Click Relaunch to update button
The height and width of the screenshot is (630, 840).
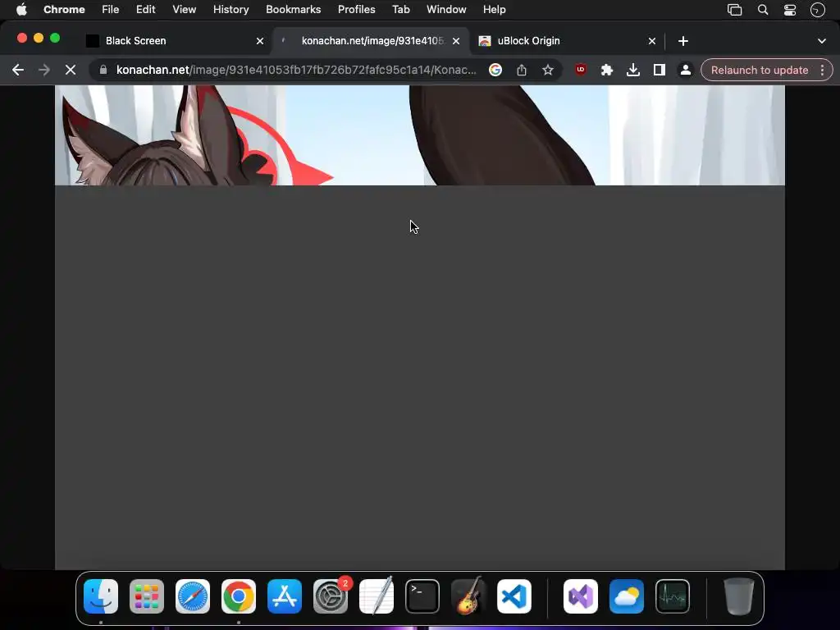(759, 71)
